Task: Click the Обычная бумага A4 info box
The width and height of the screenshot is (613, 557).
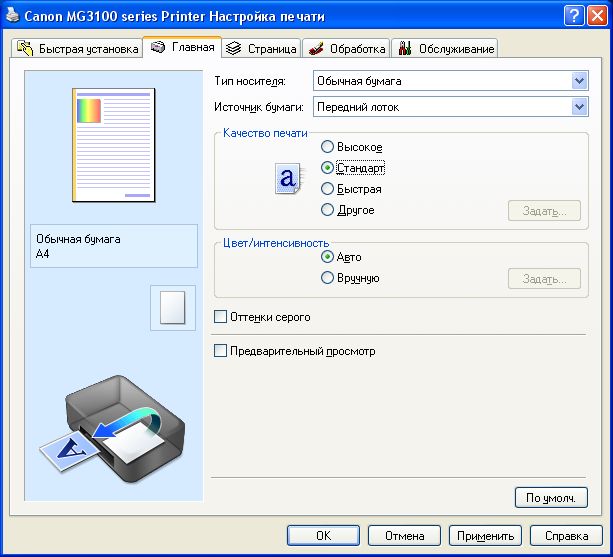Action: [114, 246]
